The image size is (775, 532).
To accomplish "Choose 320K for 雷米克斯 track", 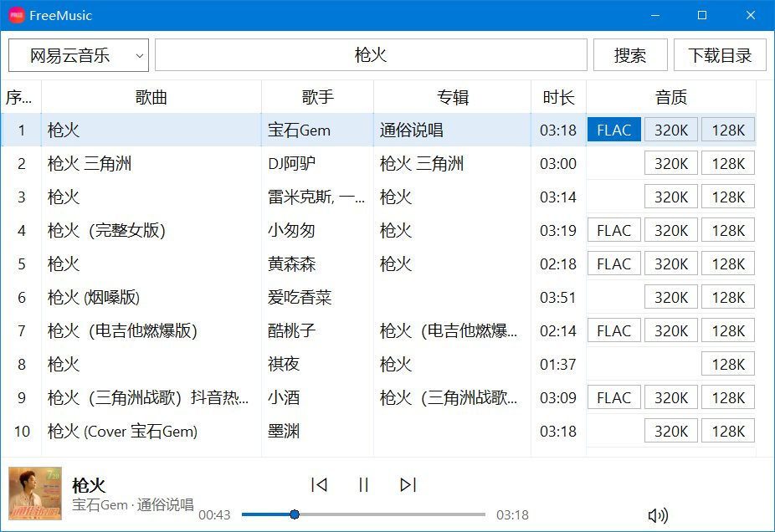I will [x=670, y=197].
